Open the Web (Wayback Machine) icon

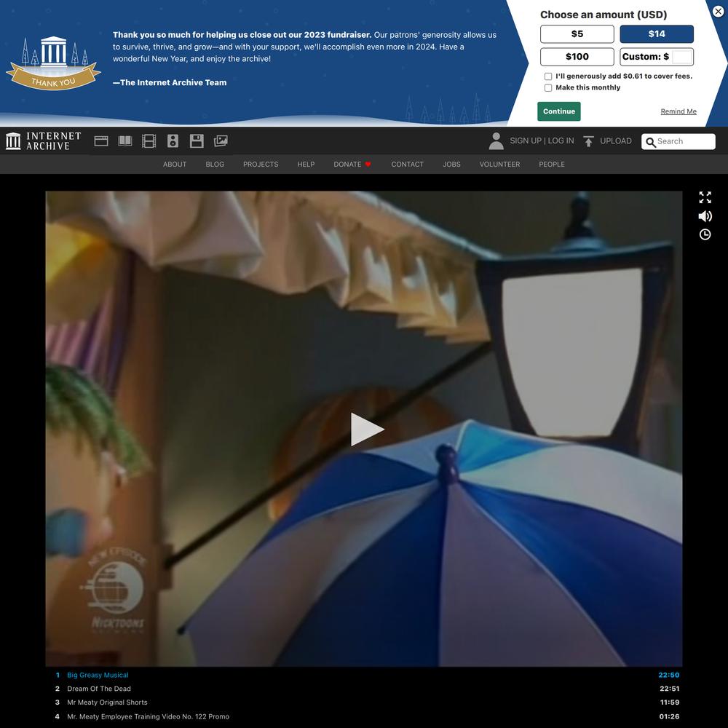coord(101,141)
